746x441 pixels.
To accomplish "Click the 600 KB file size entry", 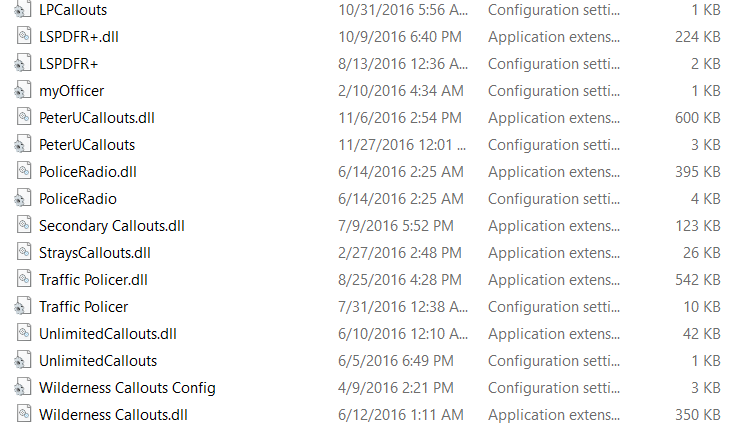I will pyautogui.click(x=698, y=117).
